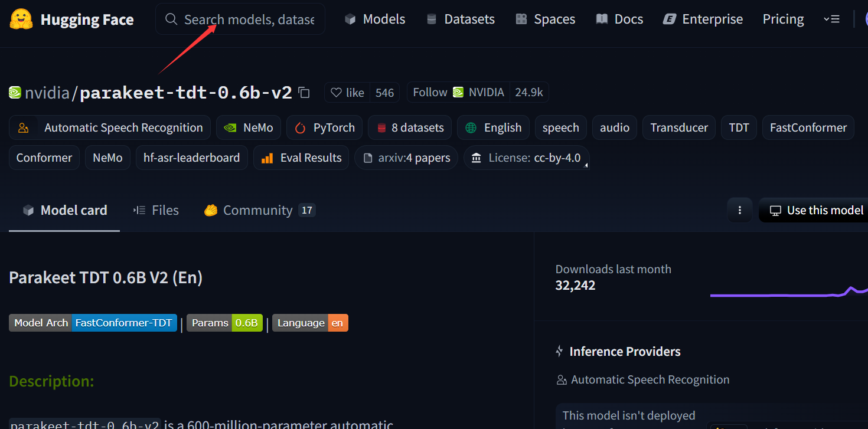Open the Enterprise menu item

(703, 19)
